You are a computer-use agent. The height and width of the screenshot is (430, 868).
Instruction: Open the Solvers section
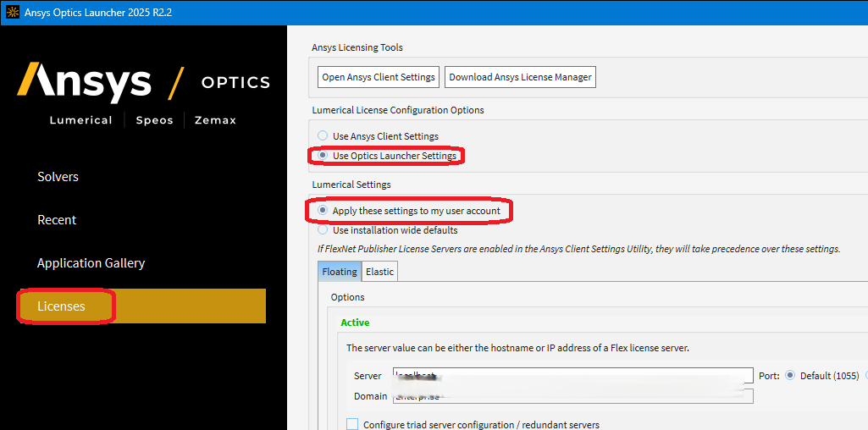coord(58,177)
